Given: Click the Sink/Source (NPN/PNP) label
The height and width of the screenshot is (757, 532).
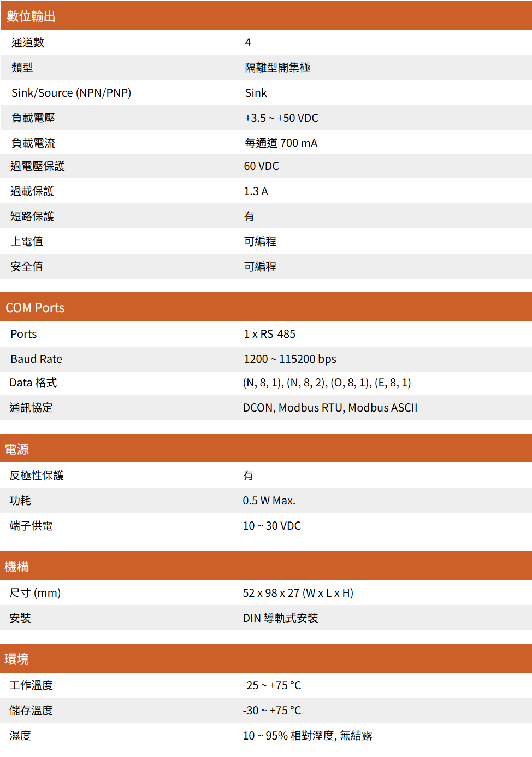Looking at the screenshot, I should coord(71,92).
